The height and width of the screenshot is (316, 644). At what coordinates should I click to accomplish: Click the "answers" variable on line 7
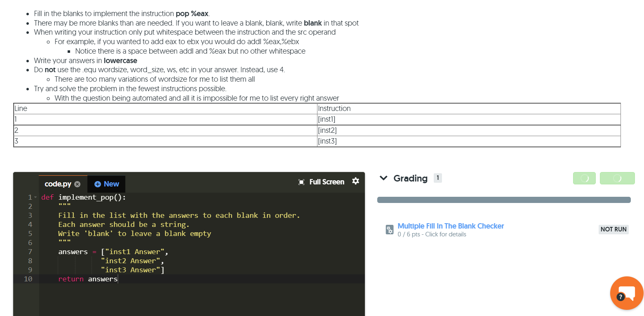[73, 252]
